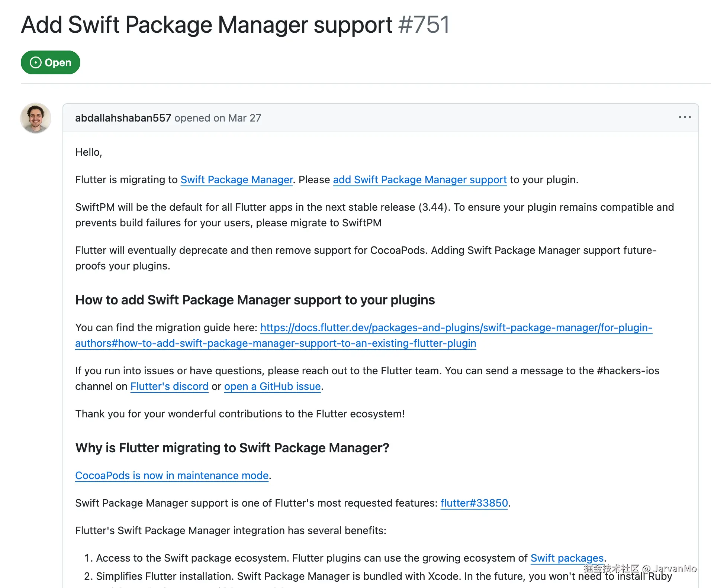
Task: Open the docs.flutter.dev migration guide URL
Action: [364, 335]
